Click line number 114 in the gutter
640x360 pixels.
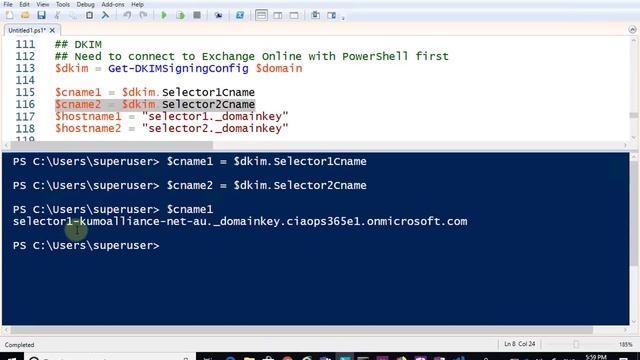pos(25,80)
